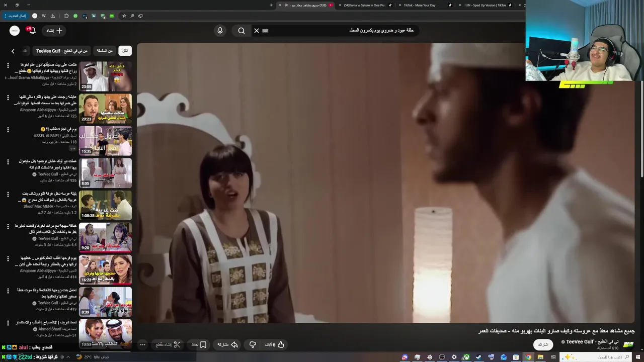This screenshot has width=644, height=362.
Task: Open the YouTube account avatar menu
Action: click(x=15, y=31)
